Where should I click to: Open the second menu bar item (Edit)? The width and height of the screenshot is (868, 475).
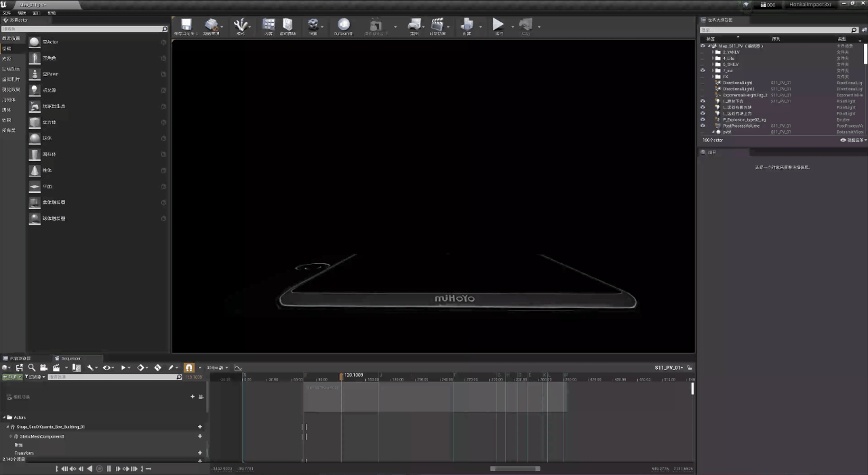point(22,13)
